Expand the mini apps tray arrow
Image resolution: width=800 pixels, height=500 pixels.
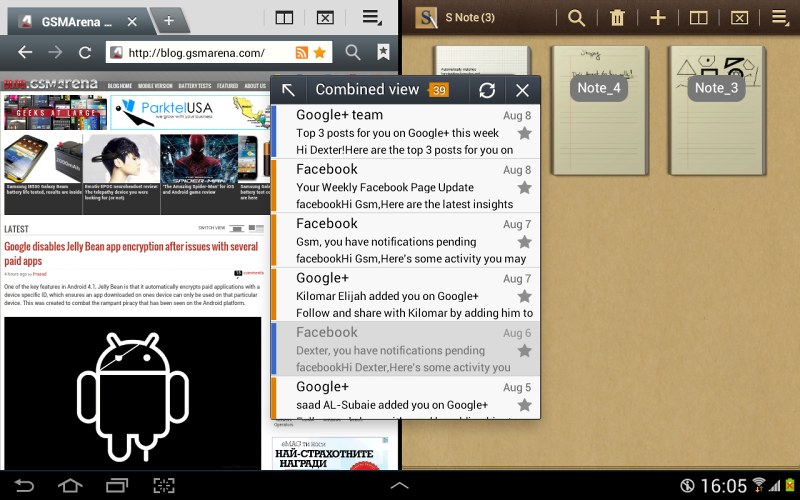click(x=399, y=486)
